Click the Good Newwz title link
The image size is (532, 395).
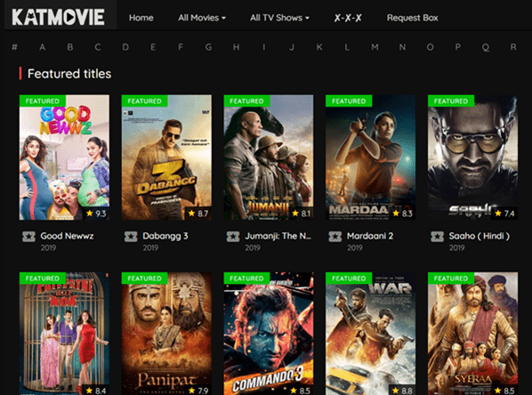[x=67, y=236]
